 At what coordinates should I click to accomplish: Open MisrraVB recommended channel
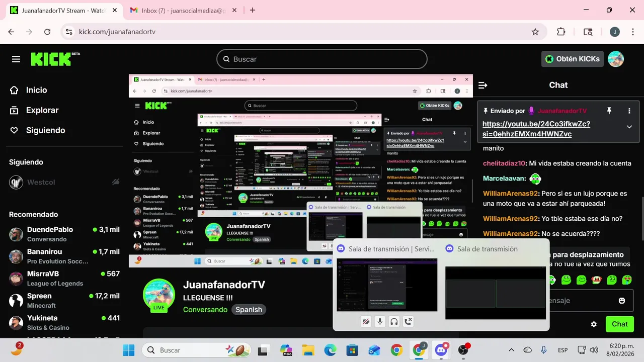[x=64, y=278]
